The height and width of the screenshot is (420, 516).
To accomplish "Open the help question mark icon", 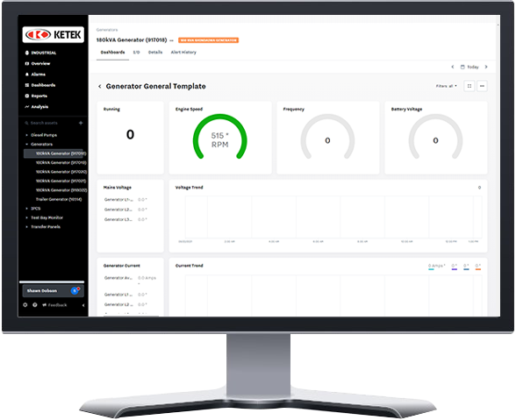I will (x=35, y=305).
